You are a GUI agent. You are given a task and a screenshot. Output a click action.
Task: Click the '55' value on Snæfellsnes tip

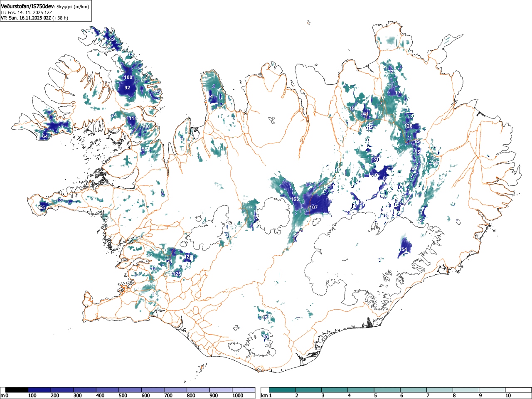coord(42,207)
